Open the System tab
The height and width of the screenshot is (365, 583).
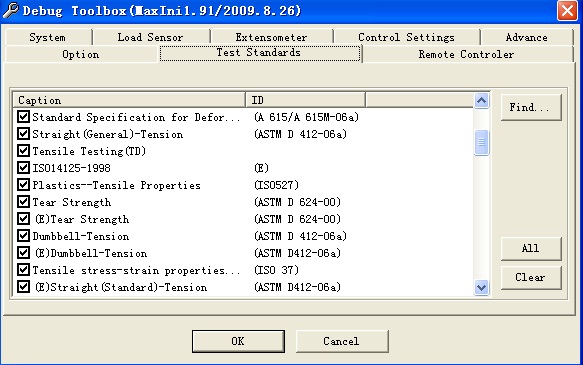click(48, 38)
